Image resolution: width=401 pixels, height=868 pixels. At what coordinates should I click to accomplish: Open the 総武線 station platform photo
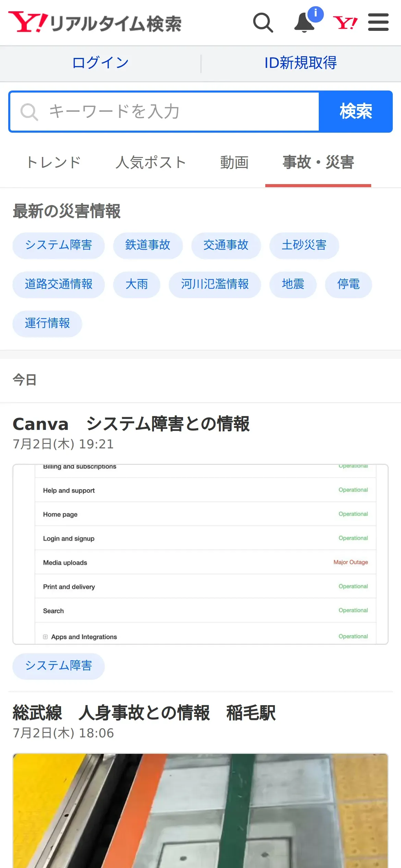pos(200,811)
